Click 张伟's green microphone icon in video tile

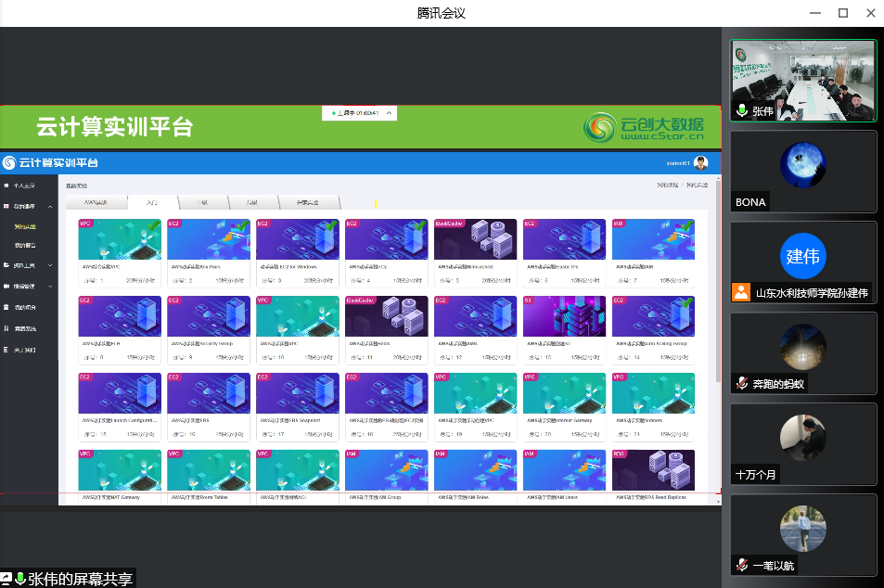pos(741,110)
